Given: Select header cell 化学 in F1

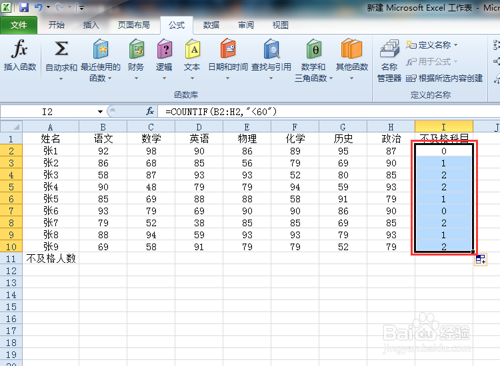Looking at the screenshot, I should coord(295,139).
